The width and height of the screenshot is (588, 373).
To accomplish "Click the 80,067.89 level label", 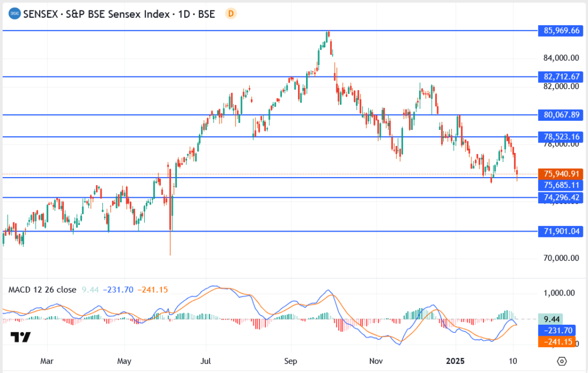I will pyautogui.click(x=560, y=116).
